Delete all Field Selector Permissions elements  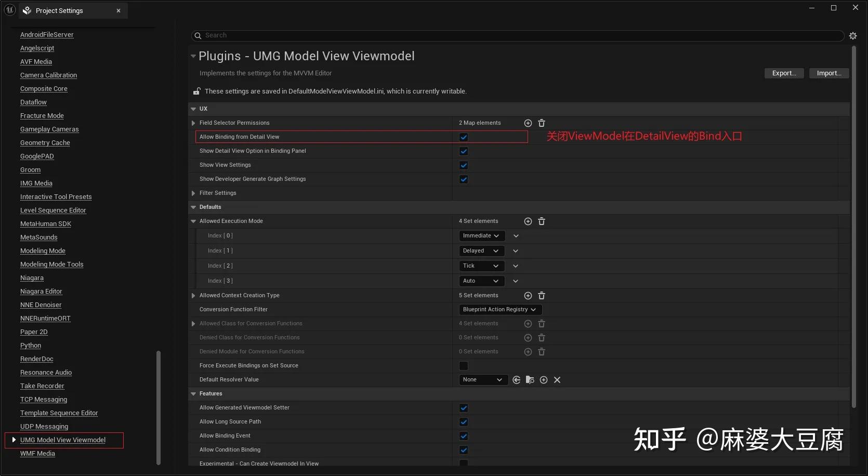(x=542, y=123)
